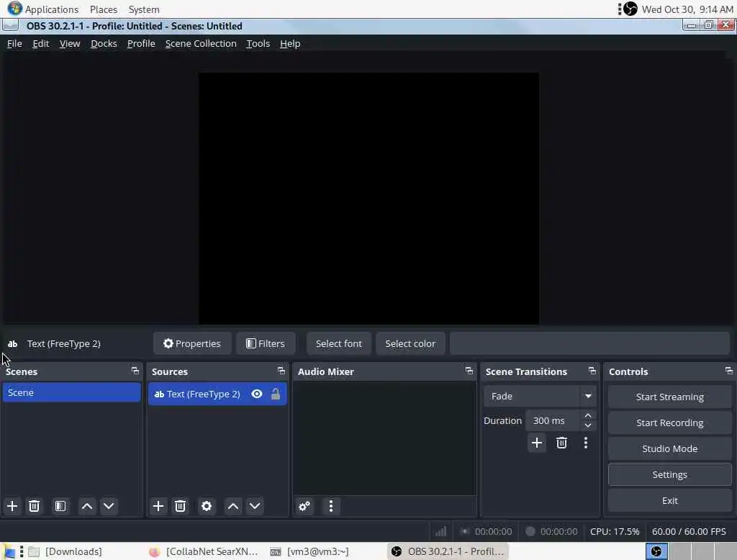This screenshot has width=737, height=560.
Task: Click the clock showing Wed Oct 30
Action: [x=687, y=9]
